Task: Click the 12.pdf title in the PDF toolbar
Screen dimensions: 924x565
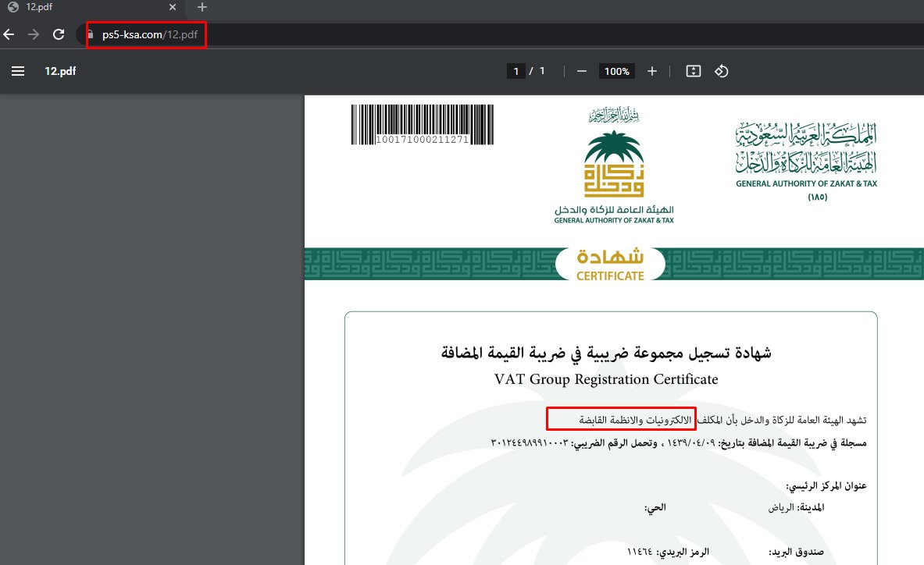Action: tap(60, 71)
